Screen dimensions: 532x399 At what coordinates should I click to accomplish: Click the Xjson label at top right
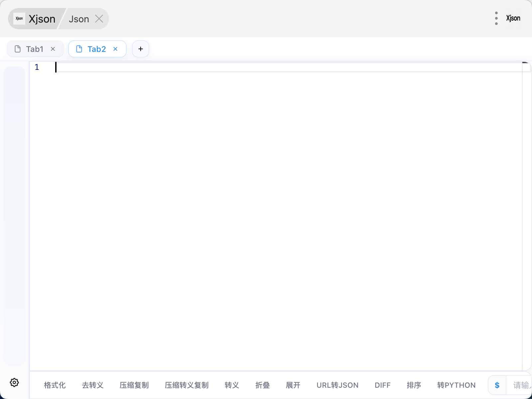513,18
